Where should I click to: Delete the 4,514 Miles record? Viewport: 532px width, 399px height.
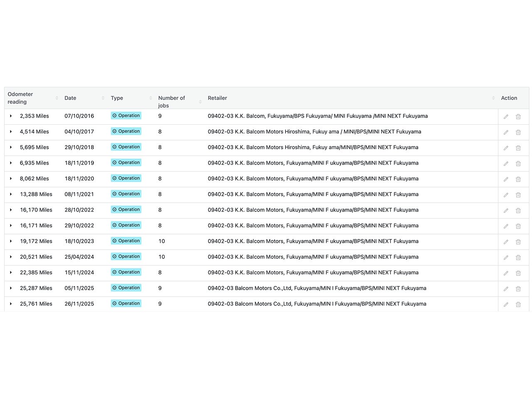click(x=518, y=132)
